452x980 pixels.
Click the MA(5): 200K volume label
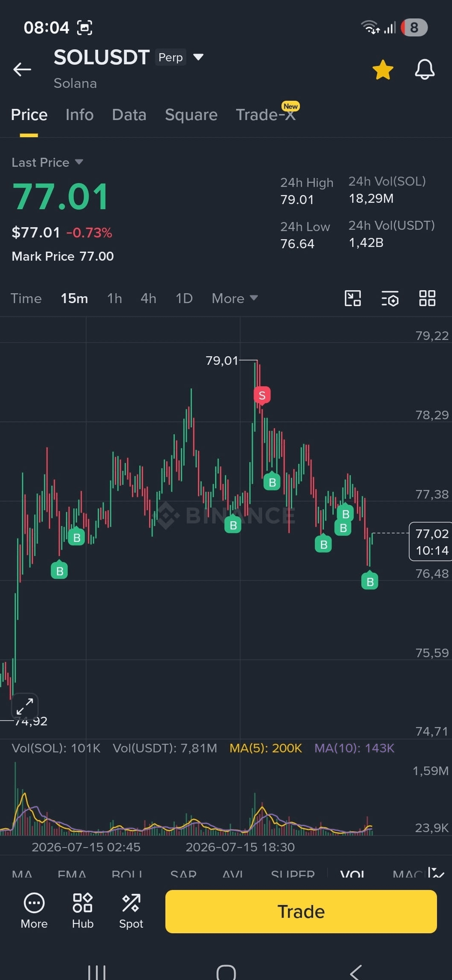tap(266, 748)
